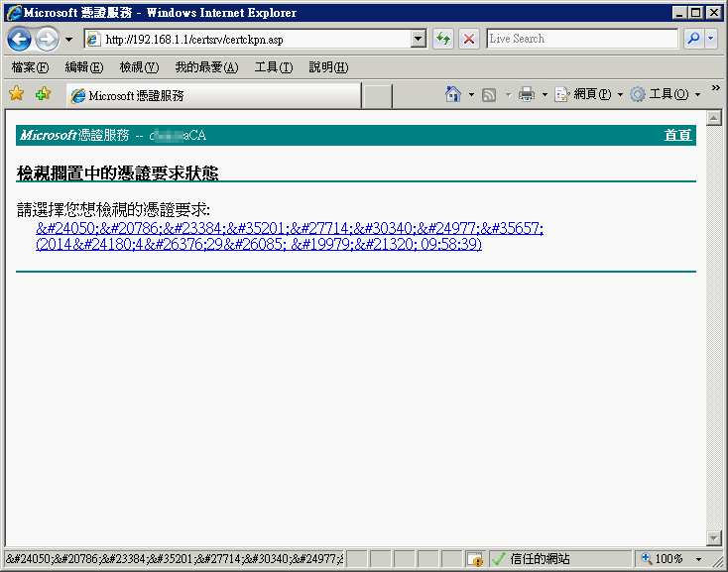Image resolution: width=728 pixels, height=572 pixels.
Task: Select the Microsoft 憑證服務 tab
Action: pyautogui.click(x=212, y=96)
